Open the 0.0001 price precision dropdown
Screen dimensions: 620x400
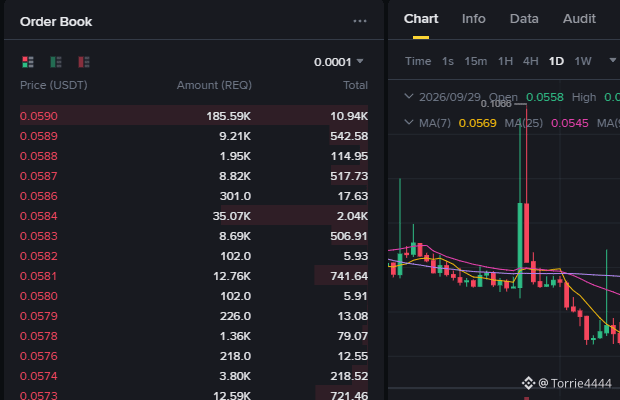(338, 62)
